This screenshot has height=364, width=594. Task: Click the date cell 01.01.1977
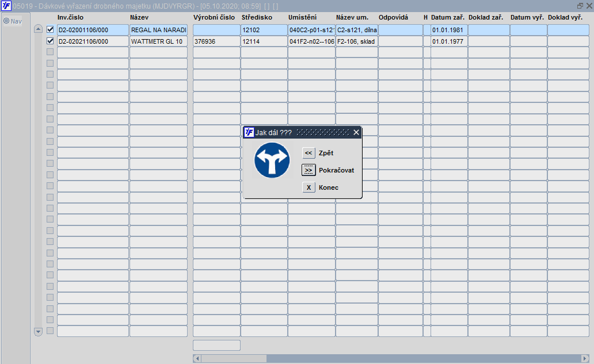pos(449,41)
